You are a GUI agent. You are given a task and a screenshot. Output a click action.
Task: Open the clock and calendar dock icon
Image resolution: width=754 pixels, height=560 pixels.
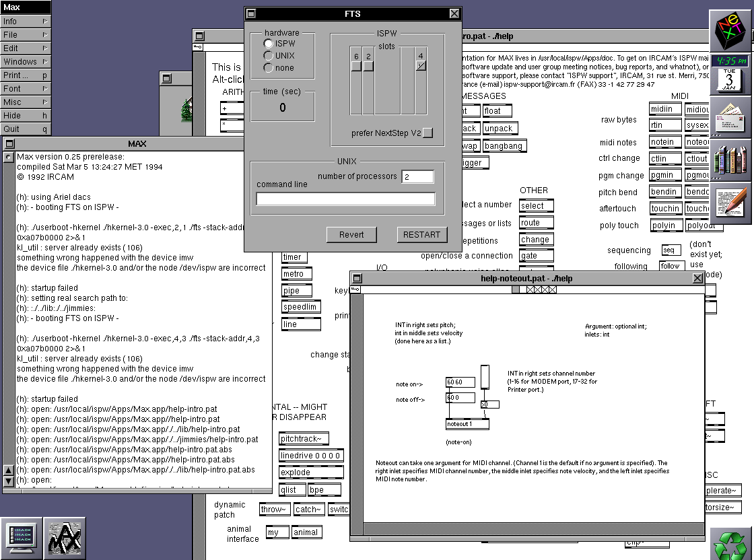730,73
